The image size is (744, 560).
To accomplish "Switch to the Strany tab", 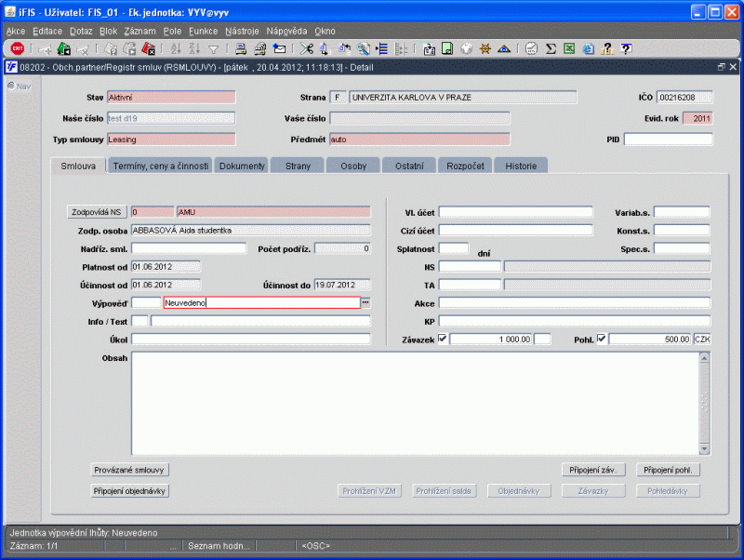I will (x=298, y=167).
